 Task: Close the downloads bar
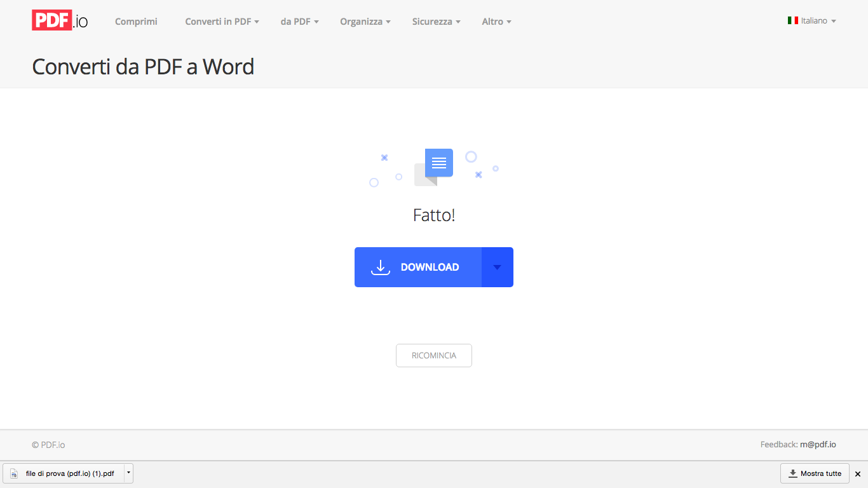858,474
